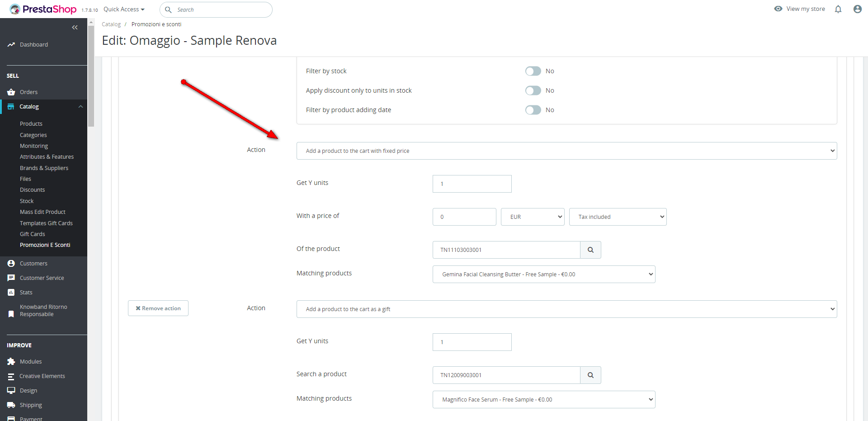The image size is (868, 421).
Task: Click the Modules puzzle icon
Action: point(11,362)
